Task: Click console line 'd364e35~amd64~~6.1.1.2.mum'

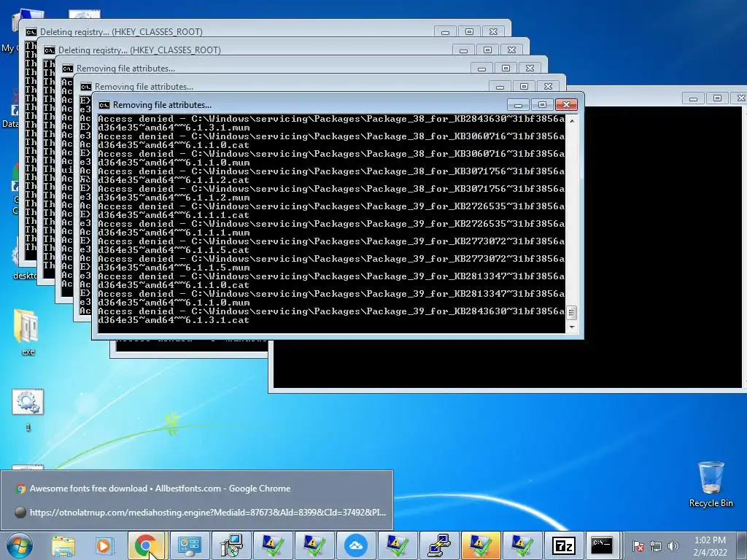Action: (x=174, y=198)
